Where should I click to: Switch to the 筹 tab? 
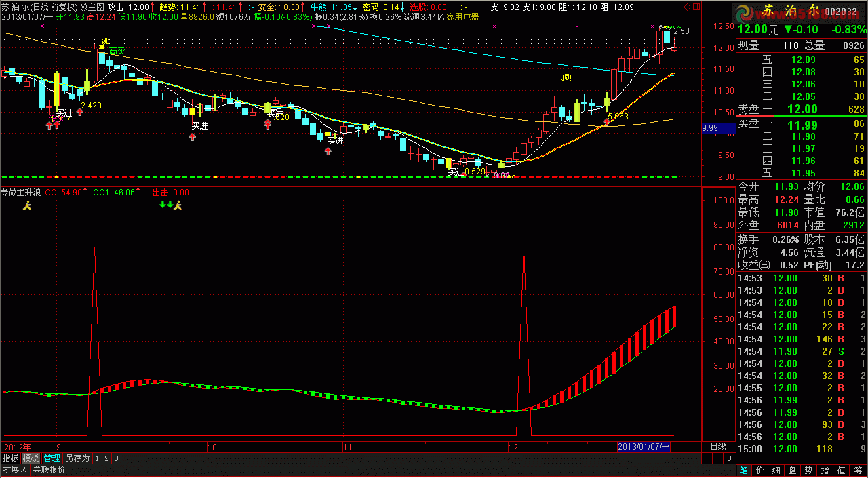tap(859, 470)
